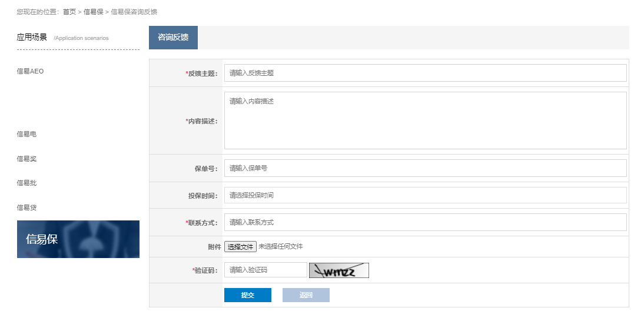644x318 pixels.
Task: Click the 返回 button
Action: [x=306, y=295]
